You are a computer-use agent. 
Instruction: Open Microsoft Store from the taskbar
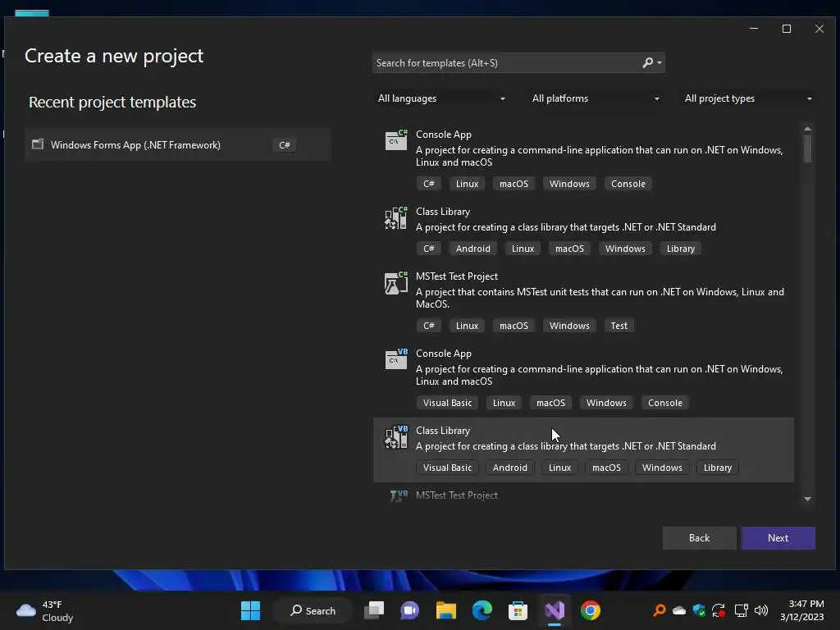518,610
